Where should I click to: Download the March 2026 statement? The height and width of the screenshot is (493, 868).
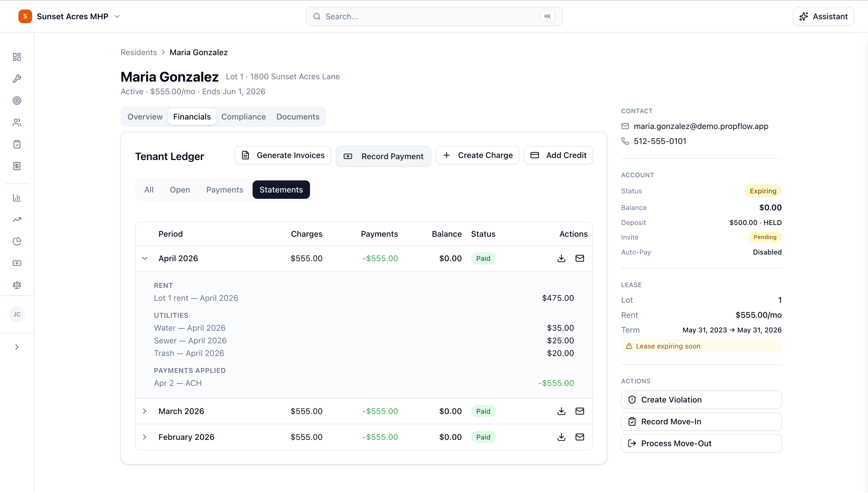point(561,411)
